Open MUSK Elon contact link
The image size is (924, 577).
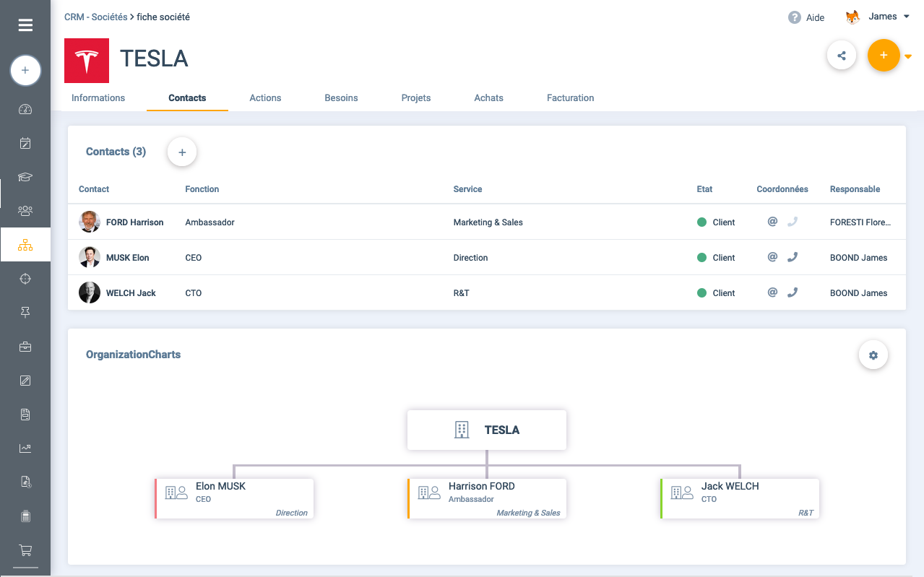pos(128,258)
